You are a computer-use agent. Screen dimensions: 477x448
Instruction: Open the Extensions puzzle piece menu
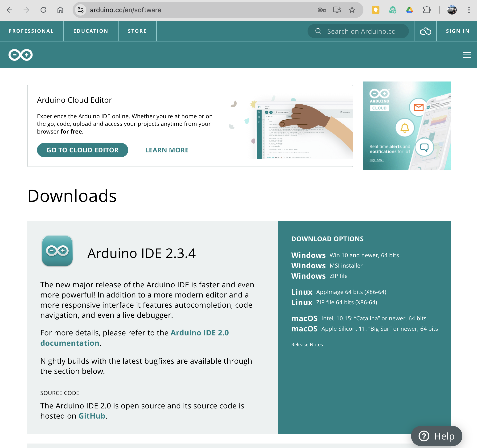(427, 10)
